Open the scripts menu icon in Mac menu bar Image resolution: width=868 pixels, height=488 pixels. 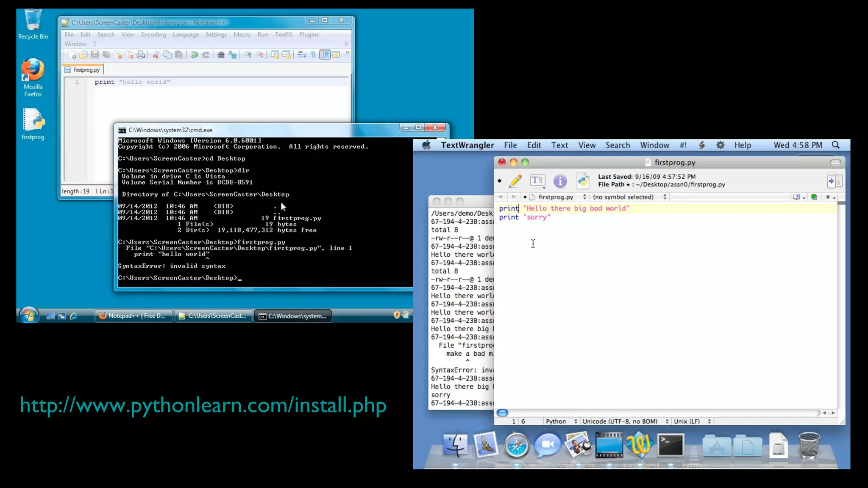point(702,145)
